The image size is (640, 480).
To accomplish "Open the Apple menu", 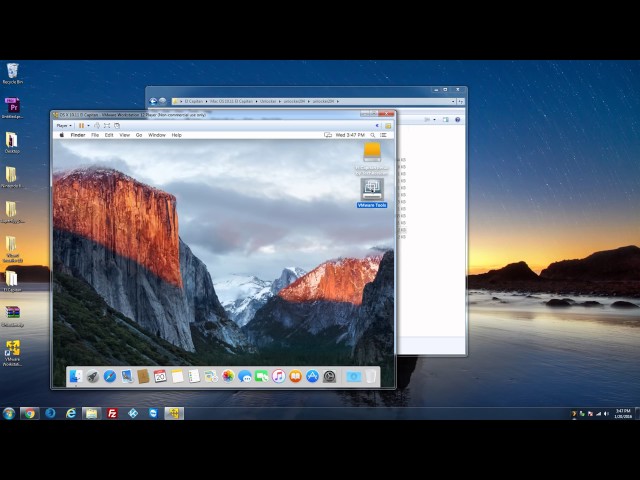I will (62, 135).
